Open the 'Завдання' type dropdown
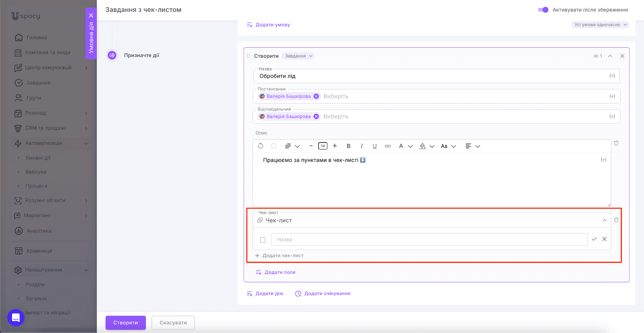 (298, 56)
